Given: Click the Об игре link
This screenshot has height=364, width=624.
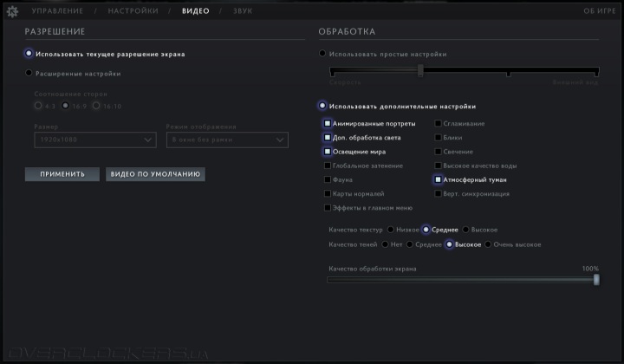Looking at the screenshot, I should click(599, 11).
